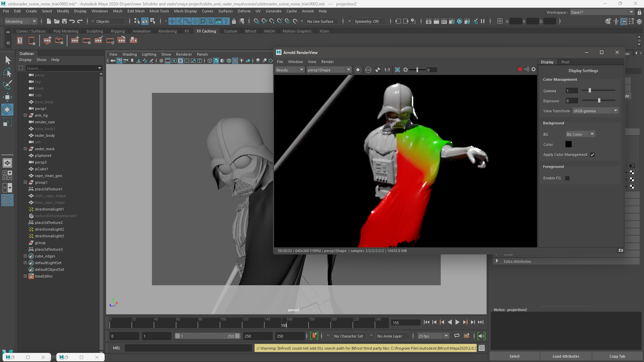Image resolution: width=644 pixels, height=362 pixels.
Task: Click the Load Attributes button
Action: (566, 356)
